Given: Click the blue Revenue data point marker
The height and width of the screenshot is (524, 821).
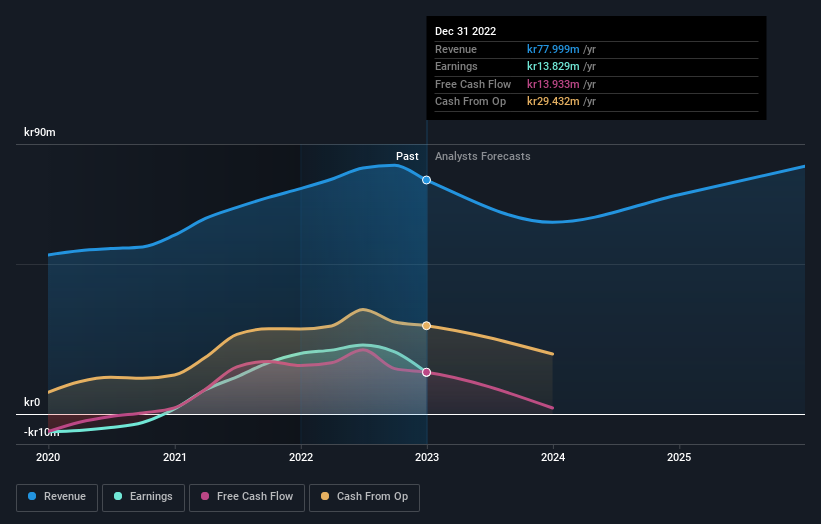Looking at the screenshot, I should point(427,180).
